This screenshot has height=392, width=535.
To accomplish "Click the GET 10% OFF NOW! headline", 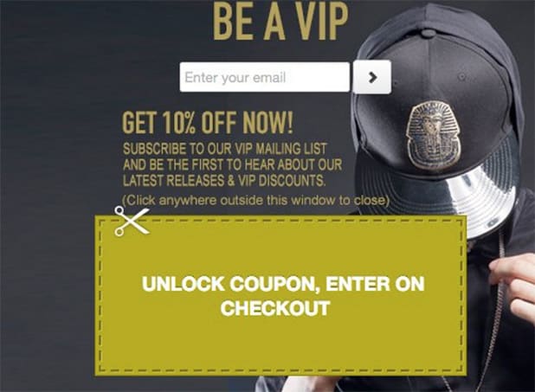I will 208,123.
